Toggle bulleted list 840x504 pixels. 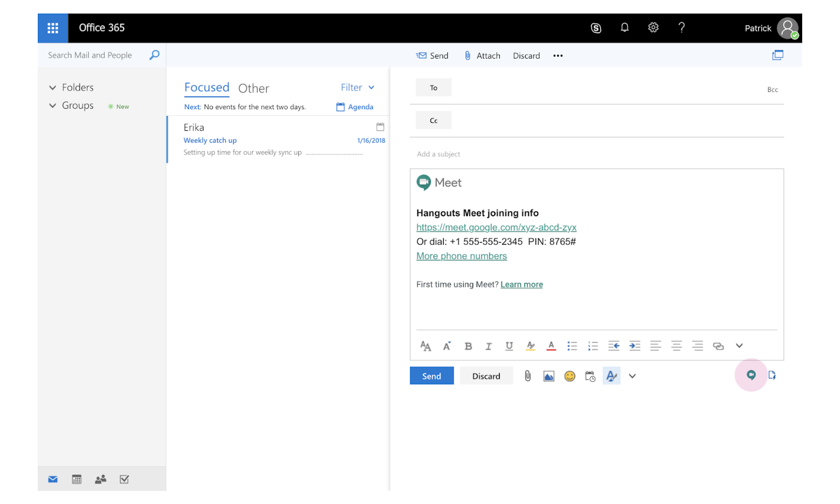572,346
